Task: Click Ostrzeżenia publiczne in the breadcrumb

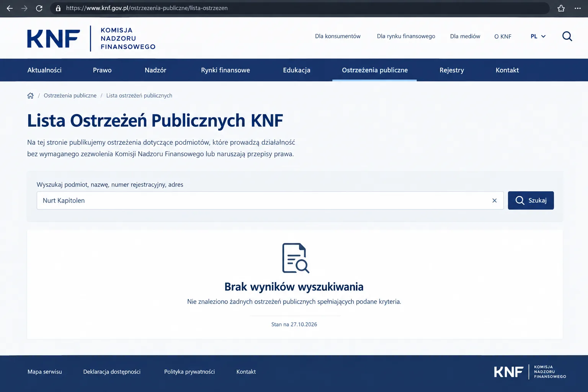Action: 70,96
